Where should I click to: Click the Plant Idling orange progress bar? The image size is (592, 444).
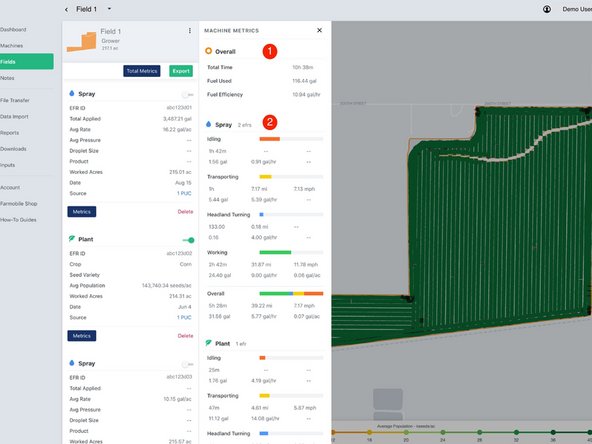pos(262,358)
